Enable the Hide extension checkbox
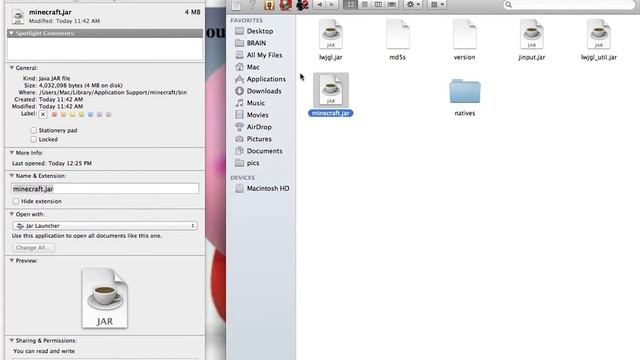The height and width of the screenshot is (360, 640). click(x=16, y=201)
